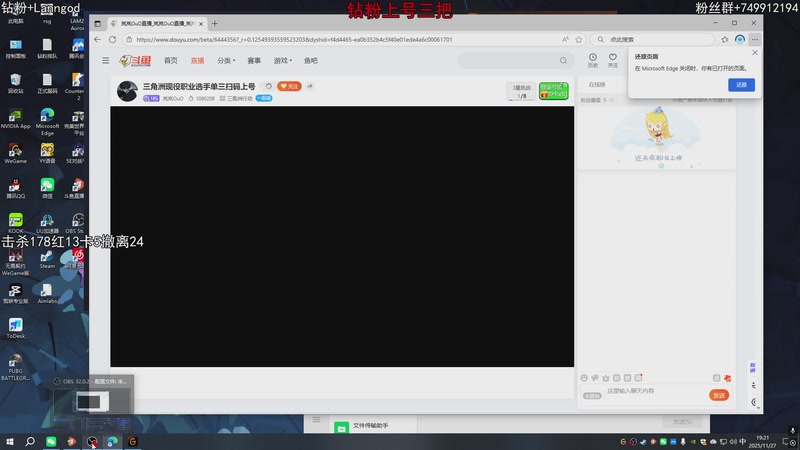Screen dimensions: 800x450
Task: Click the browser refresh icon
Action: click(112, 39)
